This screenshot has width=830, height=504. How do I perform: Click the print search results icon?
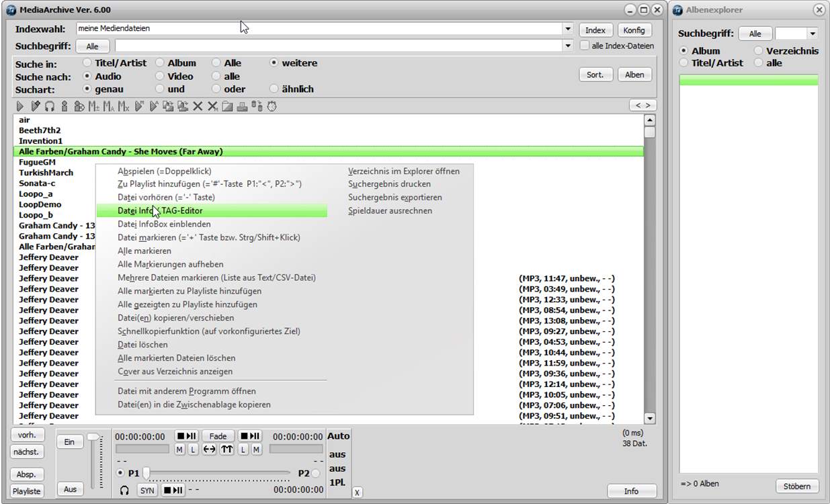[x=242, y=106]
